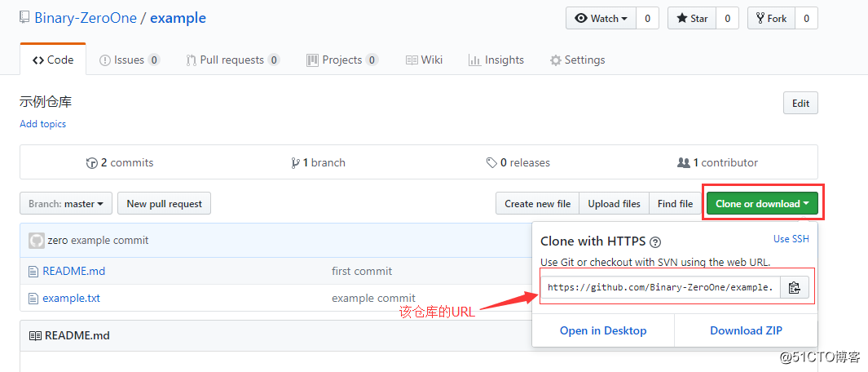The image size is (868, 372).
Task: Click the Upload files button
Action: 614,203
